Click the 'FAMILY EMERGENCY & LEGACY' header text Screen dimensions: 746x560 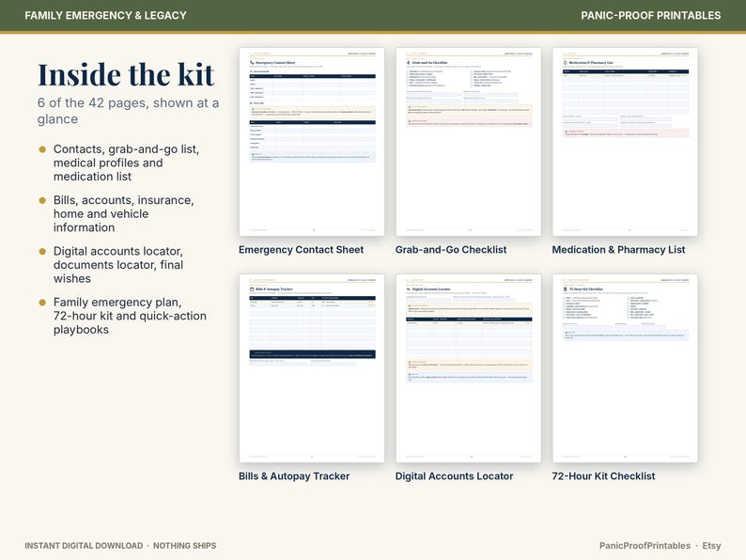(105, 16)
